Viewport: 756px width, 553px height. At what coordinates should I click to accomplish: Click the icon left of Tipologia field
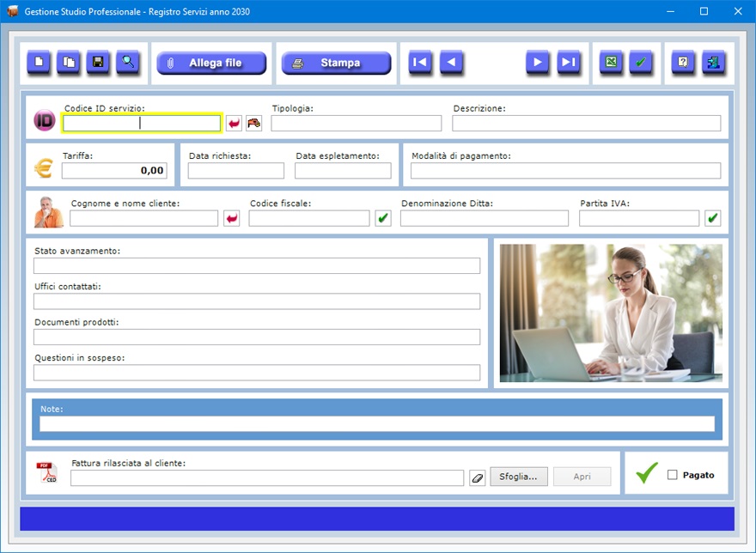(x=254, y=124)
